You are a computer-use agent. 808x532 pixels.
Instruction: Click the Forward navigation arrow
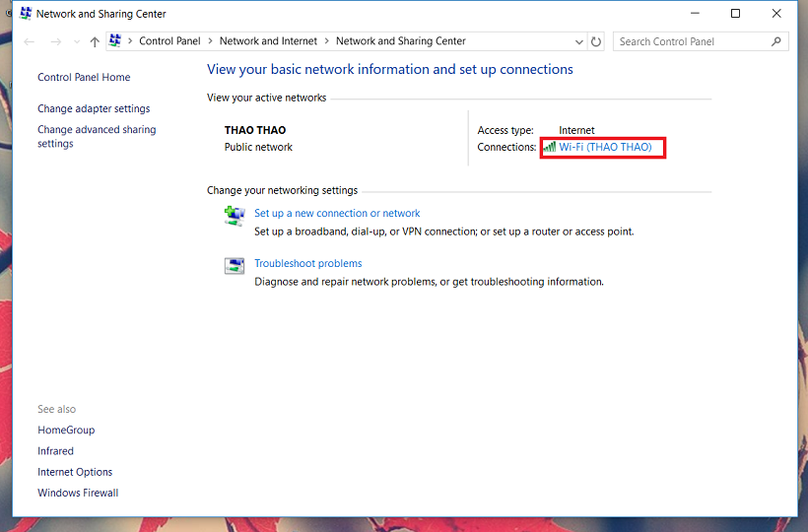coord(55,41)
